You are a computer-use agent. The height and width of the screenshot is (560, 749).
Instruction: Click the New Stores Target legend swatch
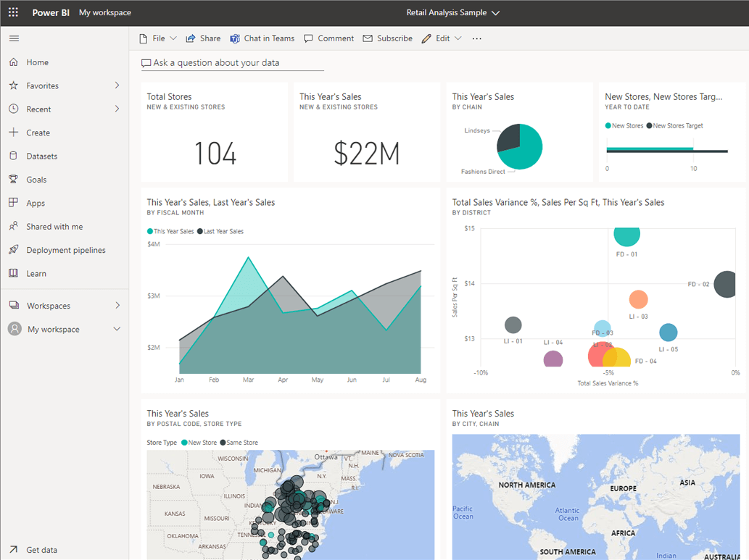pos(649,125)
